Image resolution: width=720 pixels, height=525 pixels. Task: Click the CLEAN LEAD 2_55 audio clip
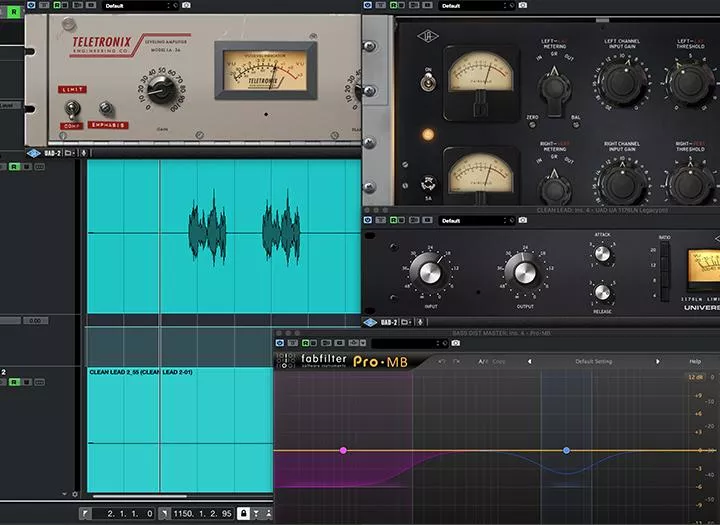[180, 429]
